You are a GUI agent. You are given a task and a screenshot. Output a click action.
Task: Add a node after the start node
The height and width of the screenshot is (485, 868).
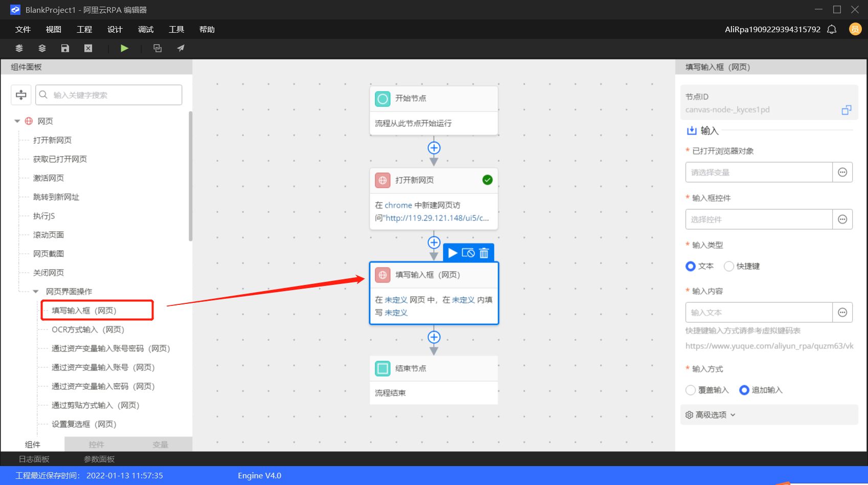[434, 148]
